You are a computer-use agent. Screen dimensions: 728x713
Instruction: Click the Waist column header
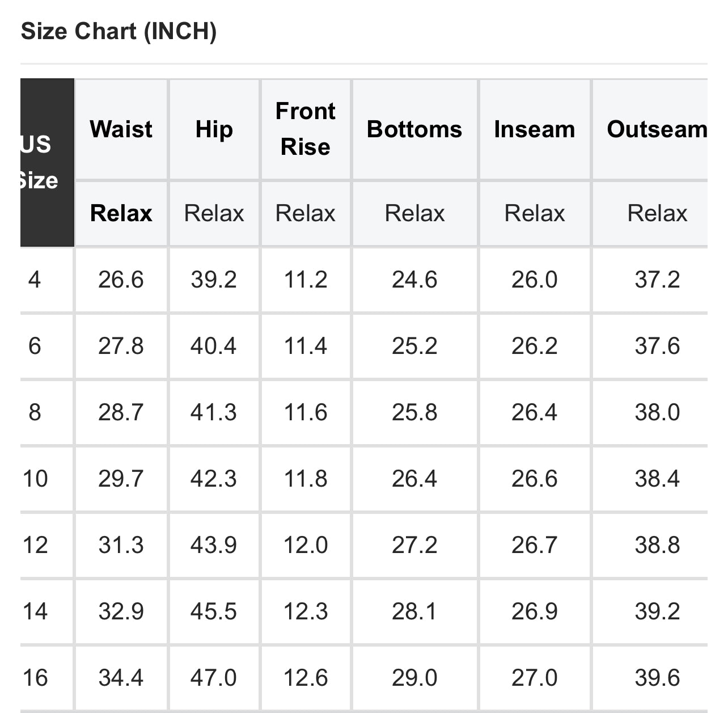(121, 129)
